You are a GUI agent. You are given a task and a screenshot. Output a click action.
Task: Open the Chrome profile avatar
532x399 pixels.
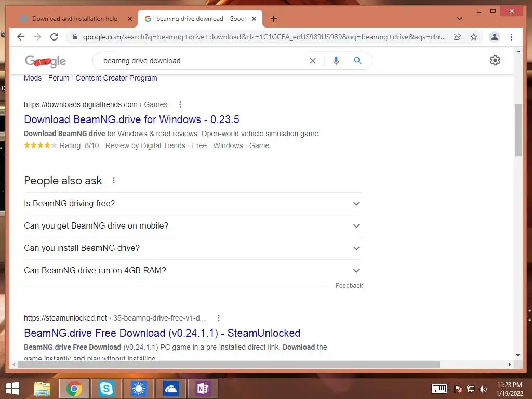click(495, 37)
